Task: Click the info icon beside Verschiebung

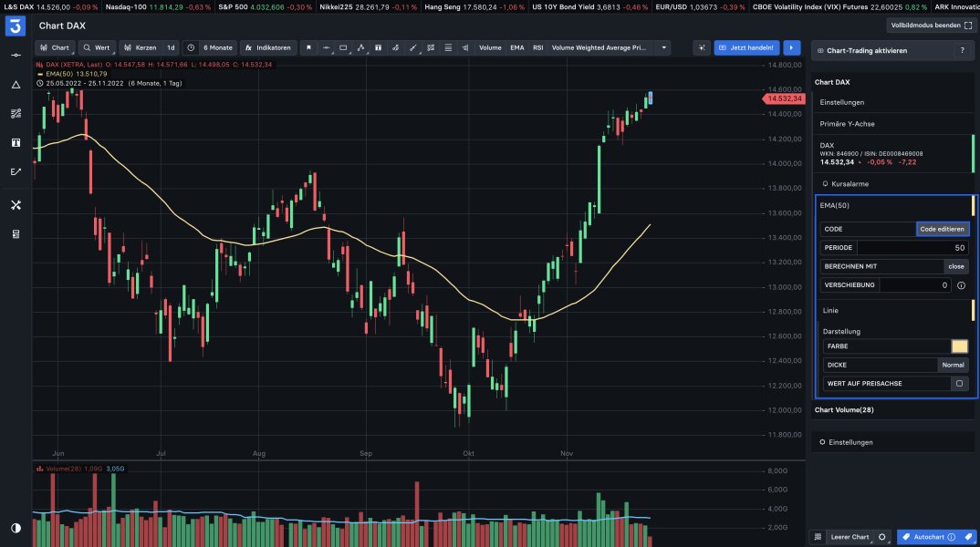Action: click(961, 285)
